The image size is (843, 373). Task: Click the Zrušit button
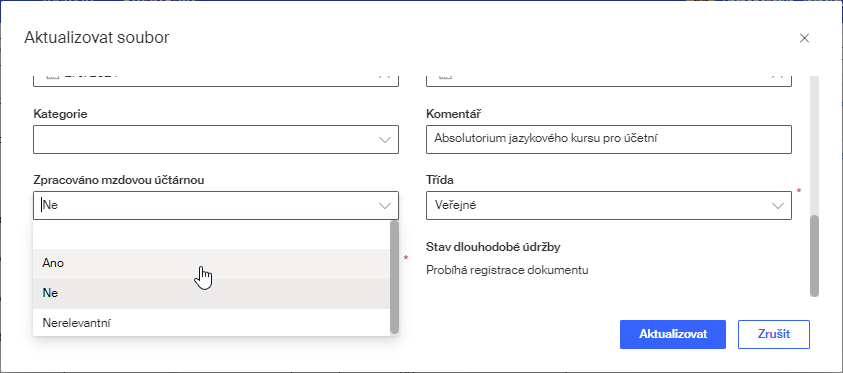(x=774, y=334)
